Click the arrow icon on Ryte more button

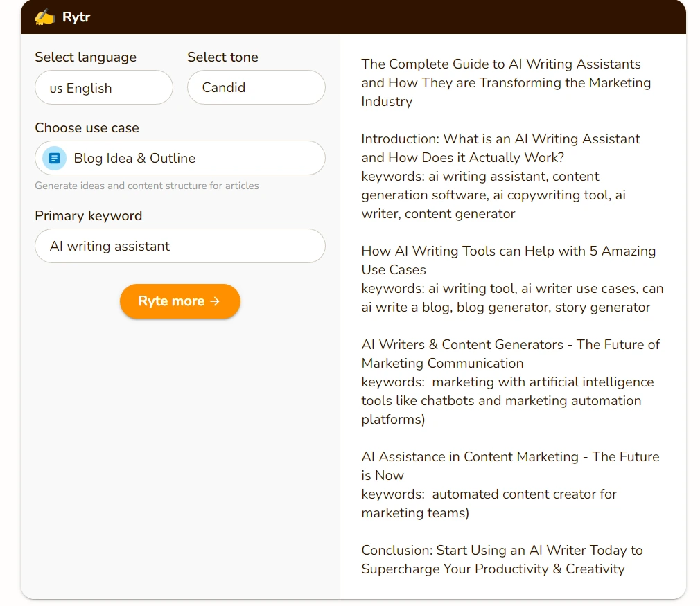click(215, 301)
